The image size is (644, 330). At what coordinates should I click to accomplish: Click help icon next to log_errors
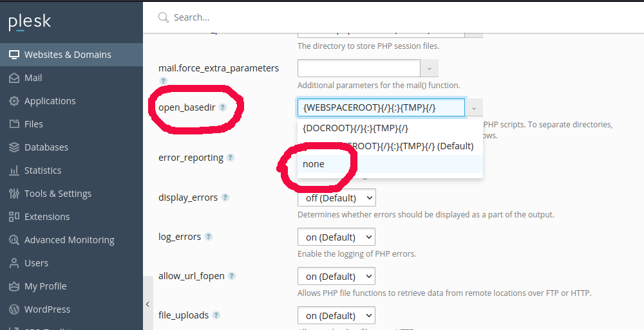(x=208, y=237)
